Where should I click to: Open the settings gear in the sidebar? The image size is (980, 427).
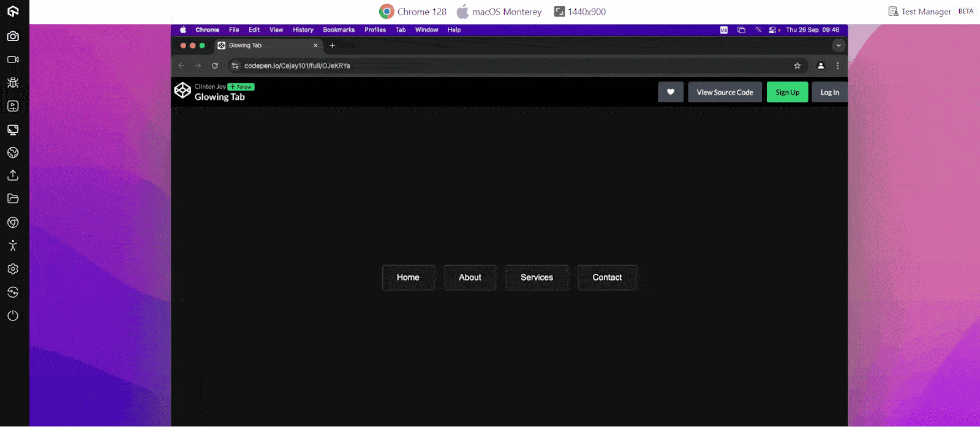[13, 269]
